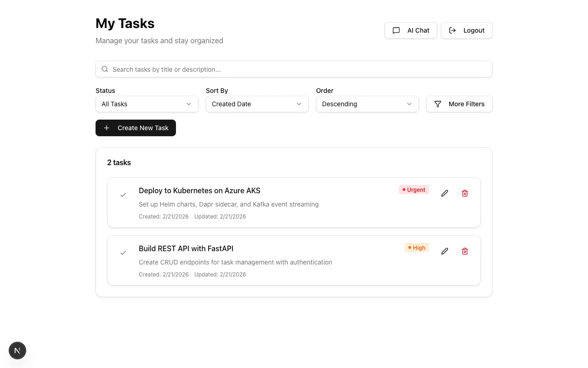This screenshot has height=368, width=588.
Task: Mark the Kubernetes task as complete
Action: [x=123, y=195]
